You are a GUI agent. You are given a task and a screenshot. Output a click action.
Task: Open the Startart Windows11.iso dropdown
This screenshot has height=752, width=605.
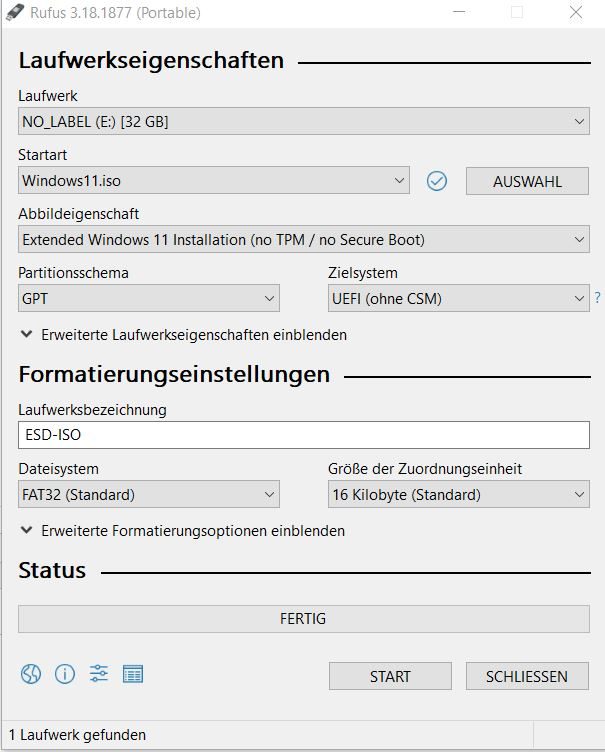coord(214,181)
